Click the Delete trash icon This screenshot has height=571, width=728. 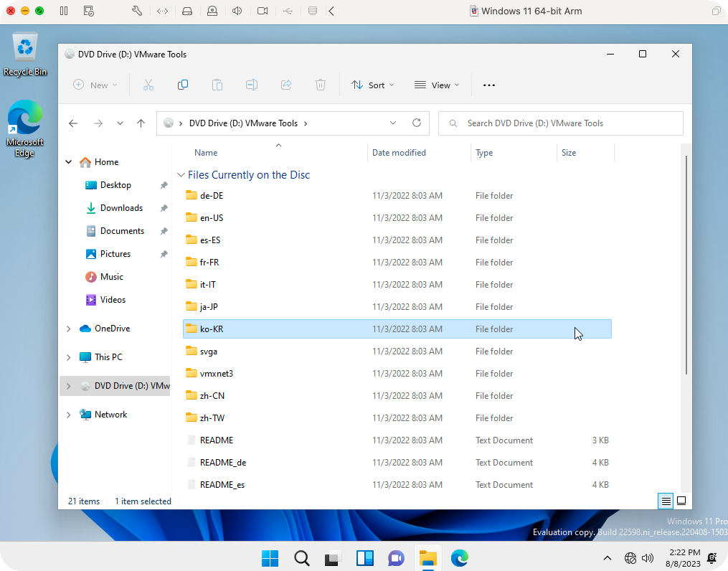(x=321, y=85)
